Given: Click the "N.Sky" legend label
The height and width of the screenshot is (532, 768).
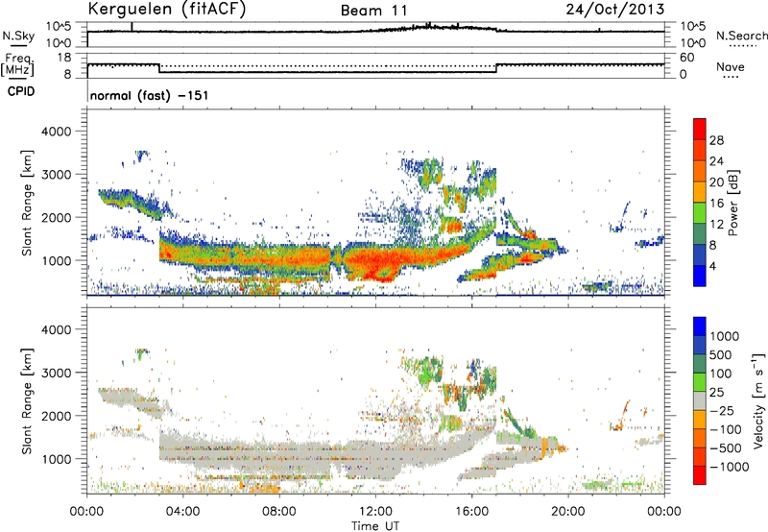Looking at the screenshot, I should 18,36.
